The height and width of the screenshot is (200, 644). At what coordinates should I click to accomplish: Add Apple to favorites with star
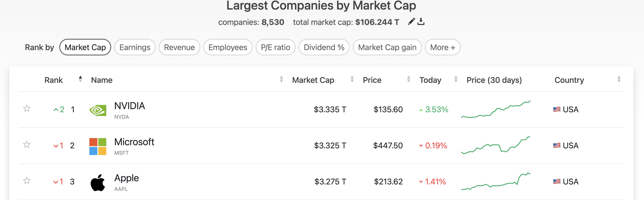click(27, 181)
